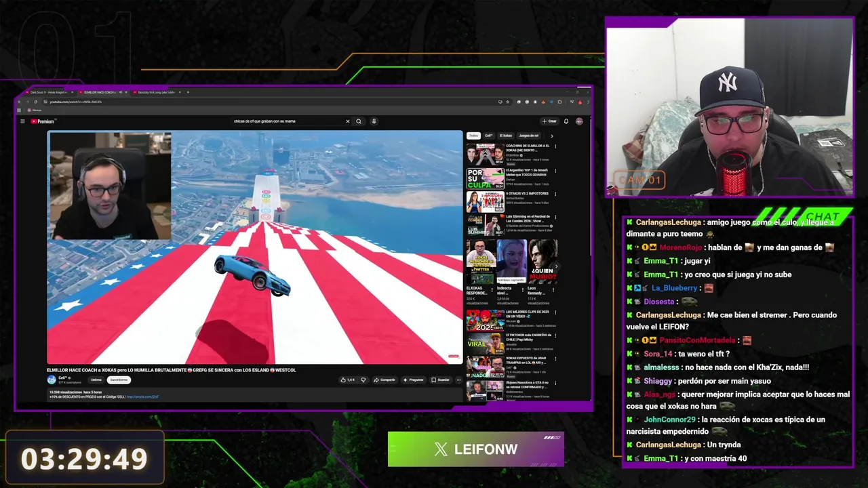
Task: Click the video title ELMILLOR HACE COACH
Action: pos(171,370)
